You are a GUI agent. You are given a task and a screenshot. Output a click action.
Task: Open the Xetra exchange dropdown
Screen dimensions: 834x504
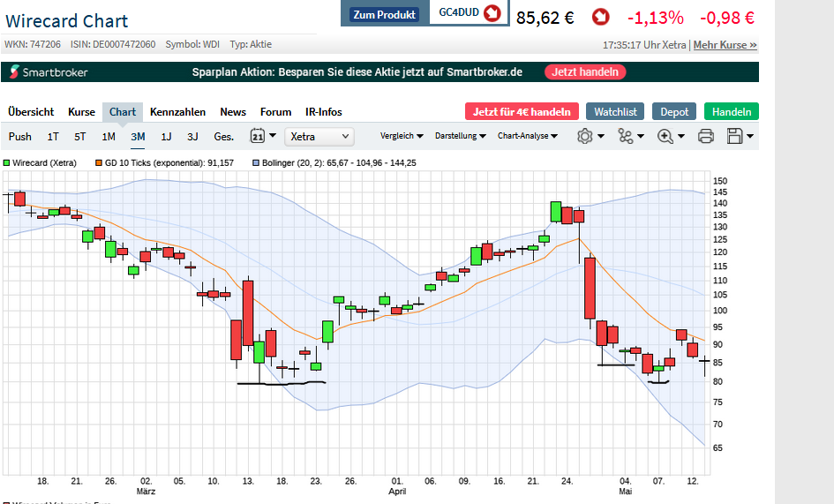point(319,137)
